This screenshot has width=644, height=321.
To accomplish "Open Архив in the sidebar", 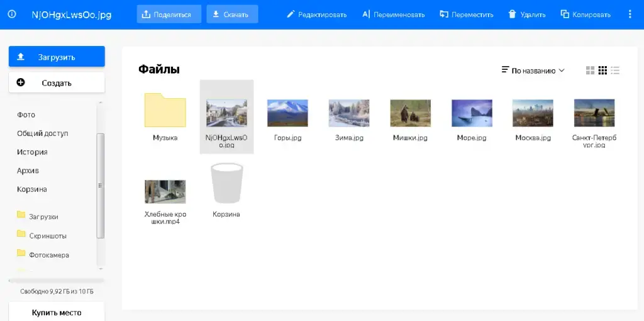I will 28,171.
